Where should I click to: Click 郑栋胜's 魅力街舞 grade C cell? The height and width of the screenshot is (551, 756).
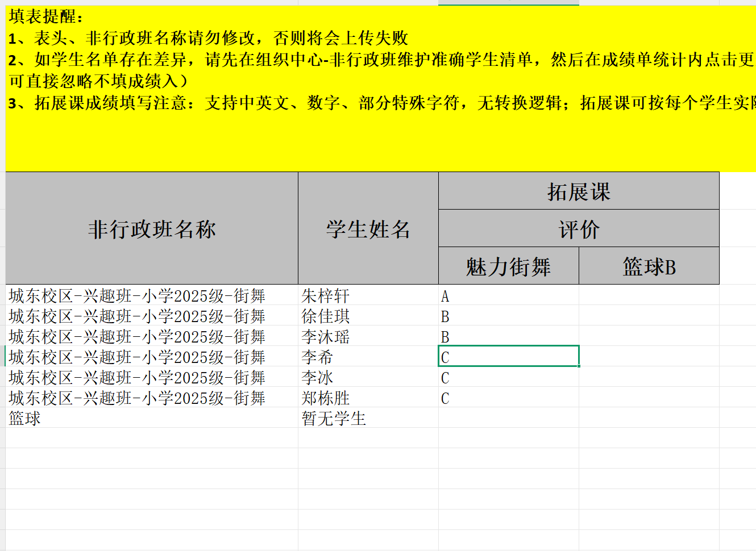(508, 398)
